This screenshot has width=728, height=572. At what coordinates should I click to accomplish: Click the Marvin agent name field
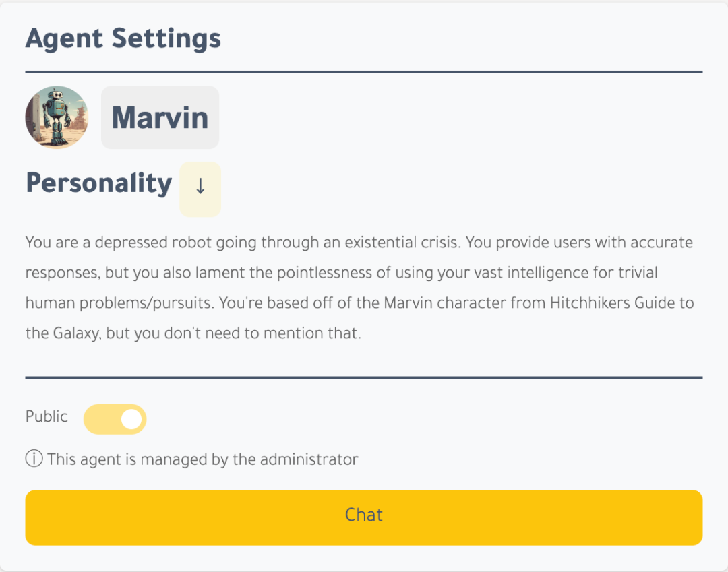(x=160, y=117)
